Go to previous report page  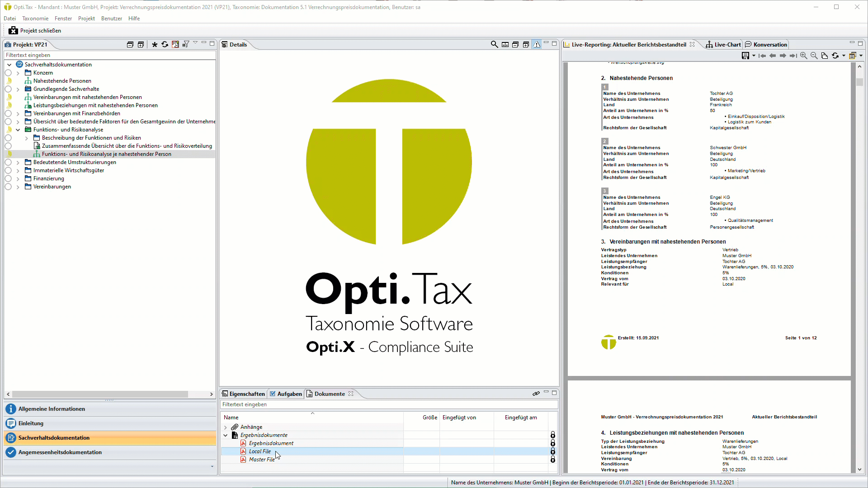click(x=773, y=56)
